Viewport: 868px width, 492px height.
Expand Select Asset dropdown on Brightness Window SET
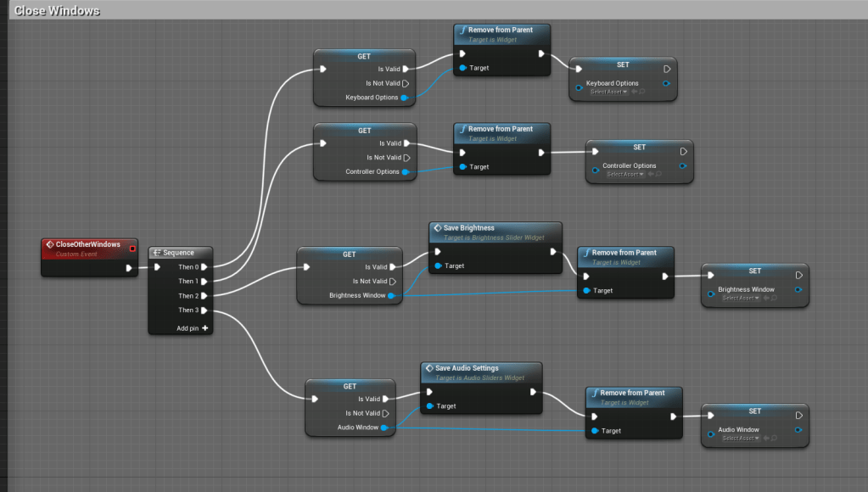(x=738, y=298)
